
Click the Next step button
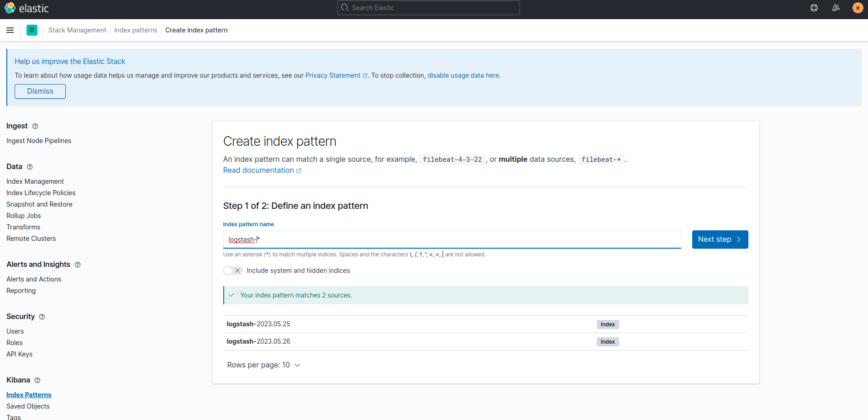(x=720, y=239)
